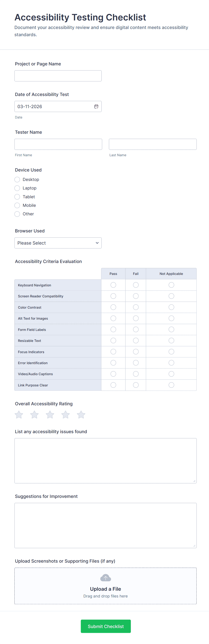The image size is (209, 644).
Task: Click the Upload a File area
Action: click(105, 589)
